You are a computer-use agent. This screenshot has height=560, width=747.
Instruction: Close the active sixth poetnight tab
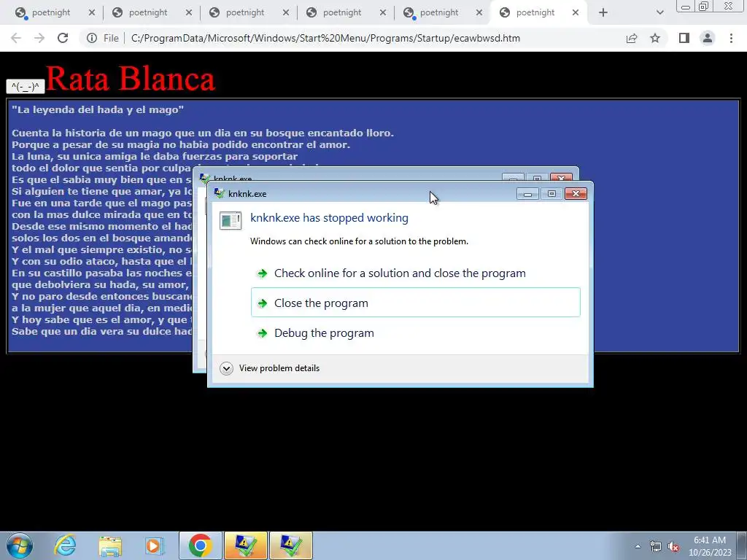coord(576,13)
